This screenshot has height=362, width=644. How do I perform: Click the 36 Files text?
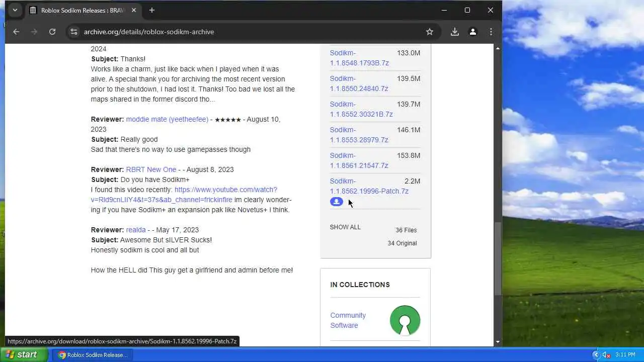coord(406,230)
